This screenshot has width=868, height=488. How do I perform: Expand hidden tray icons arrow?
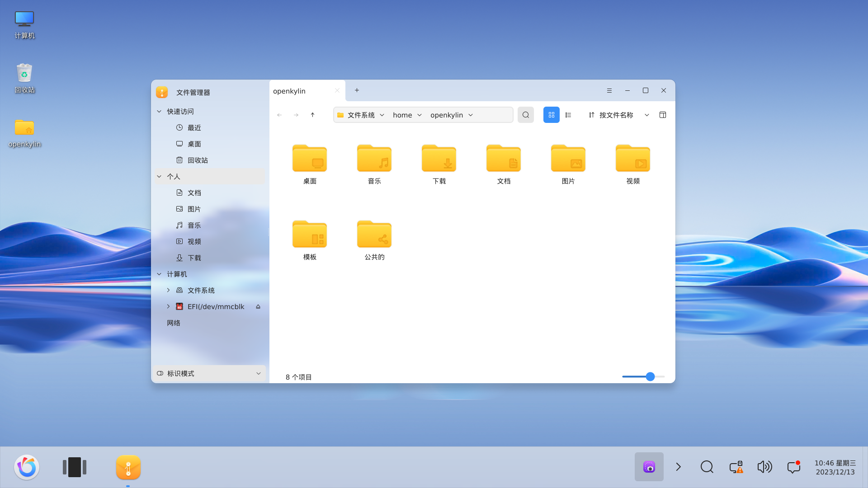(x=678, y=467)
